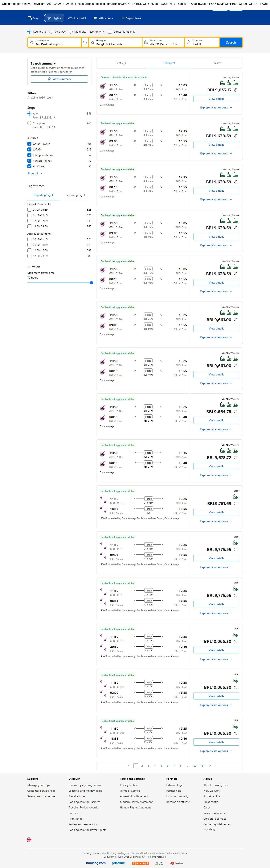Click the Going to Bangkok input field

(x=115, y=42)
